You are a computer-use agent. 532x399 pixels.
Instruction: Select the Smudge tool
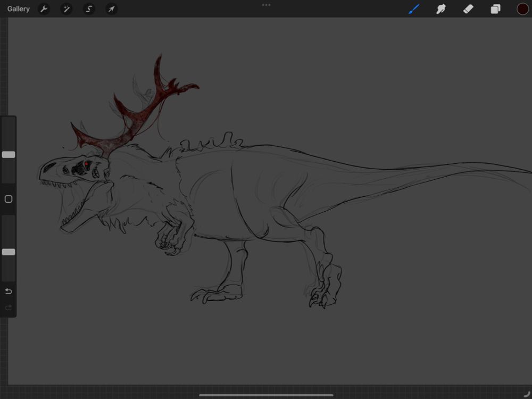440,9
